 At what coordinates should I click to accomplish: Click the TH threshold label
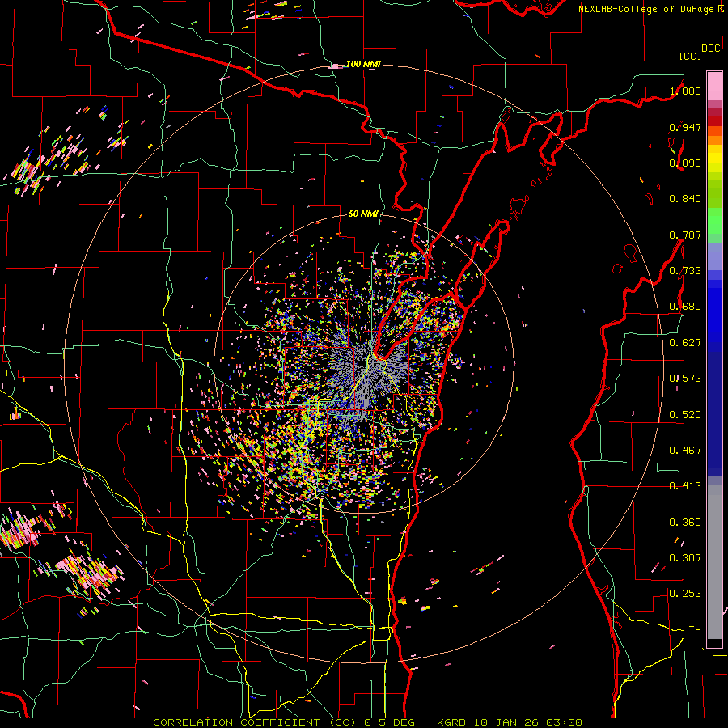tap(695, 630)
